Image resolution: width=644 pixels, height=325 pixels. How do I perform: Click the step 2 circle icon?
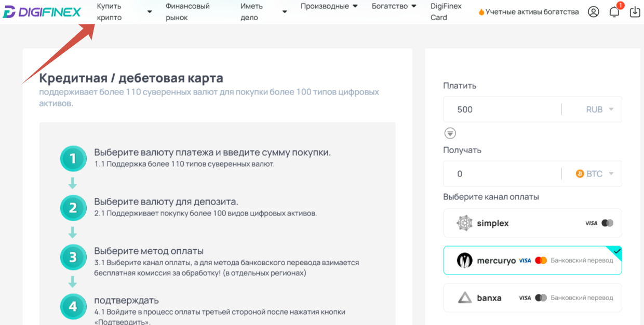click(73, 208)
